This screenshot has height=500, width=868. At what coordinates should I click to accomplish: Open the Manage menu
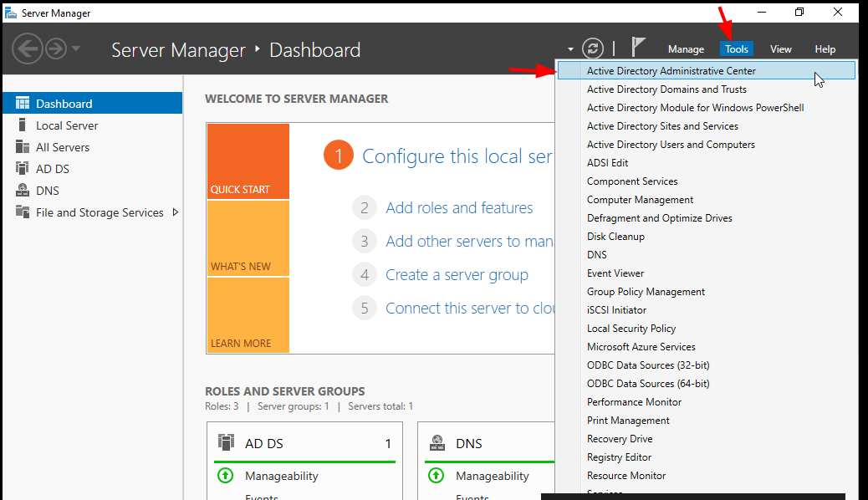(686, 49)
